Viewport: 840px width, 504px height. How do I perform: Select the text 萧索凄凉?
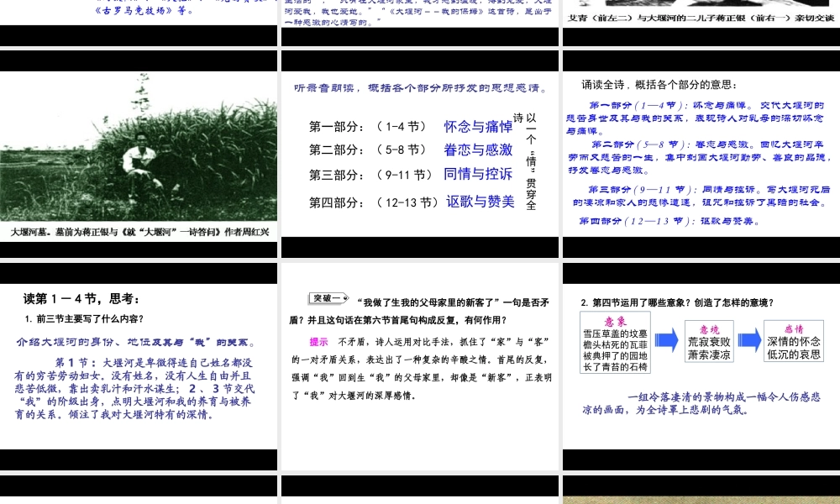pyautogui.click(x=709, y=354)
